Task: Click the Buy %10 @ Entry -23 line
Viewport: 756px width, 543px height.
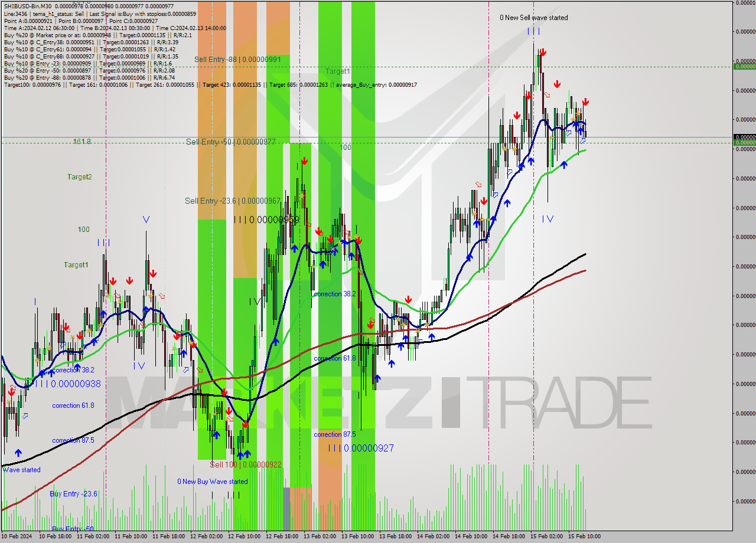Action: (88, 63)
